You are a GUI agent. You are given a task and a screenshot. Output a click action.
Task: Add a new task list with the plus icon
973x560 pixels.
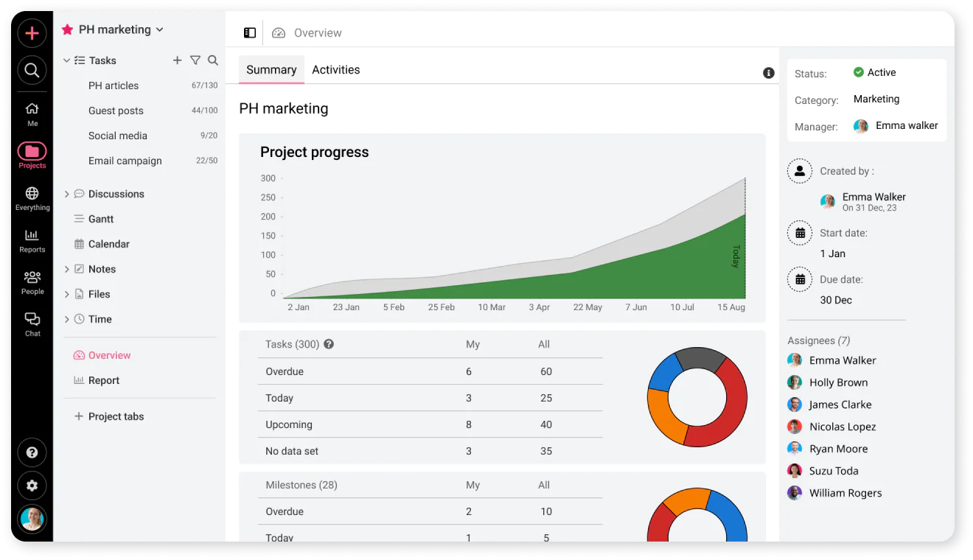tap(176, 60)
